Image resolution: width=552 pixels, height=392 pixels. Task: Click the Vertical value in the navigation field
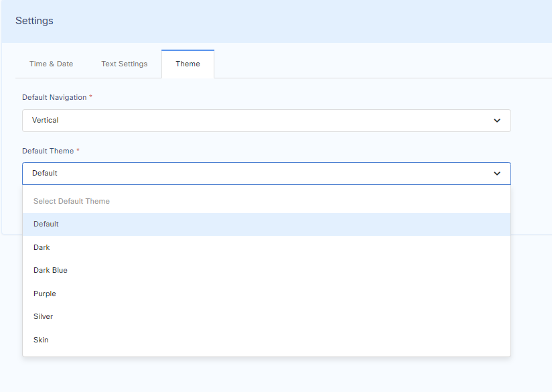[46, 121]
